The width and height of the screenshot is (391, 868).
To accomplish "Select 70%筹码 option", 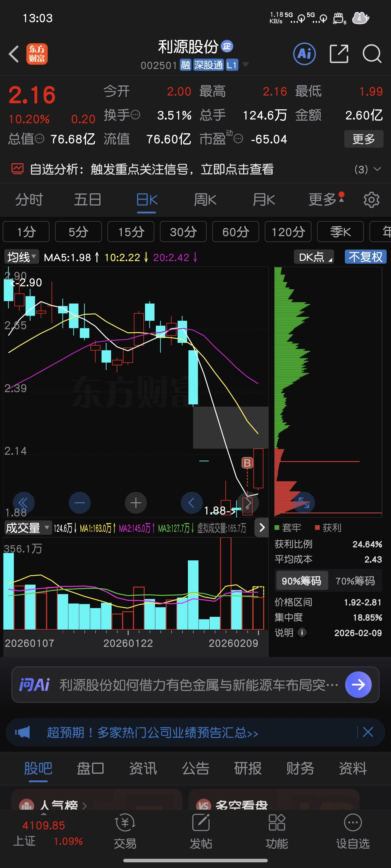I will (355, 580).
